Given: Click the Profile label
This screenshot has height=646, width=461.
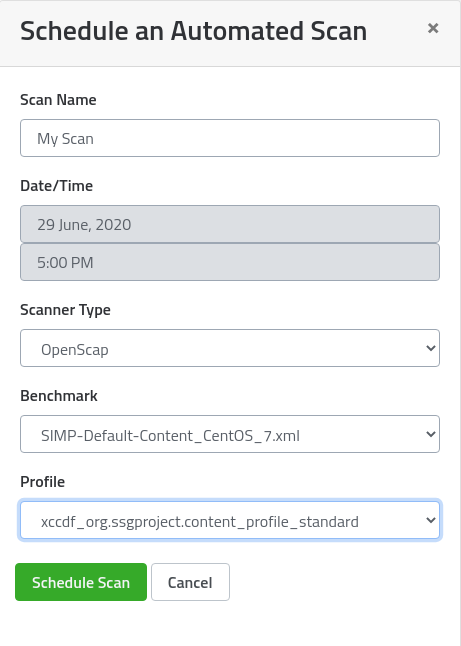Looking at the screenshot, I should coord(42,482).
